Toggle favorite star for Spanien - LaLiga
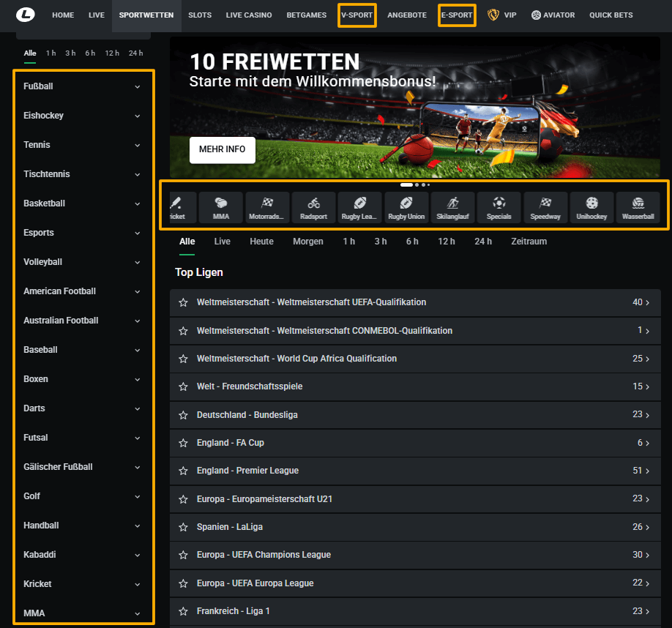672x628 pixels. [184, 527]
